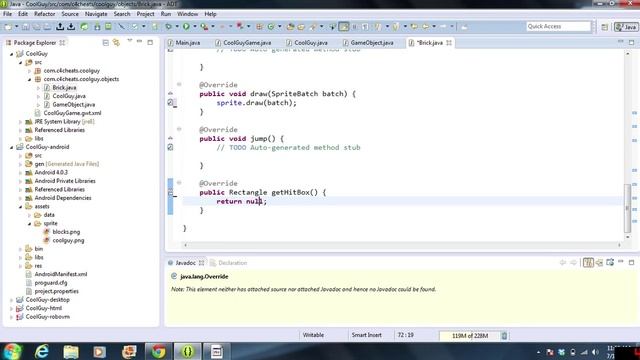Open the Navigate menu
The image size is (640, 360).
(96, 14)
